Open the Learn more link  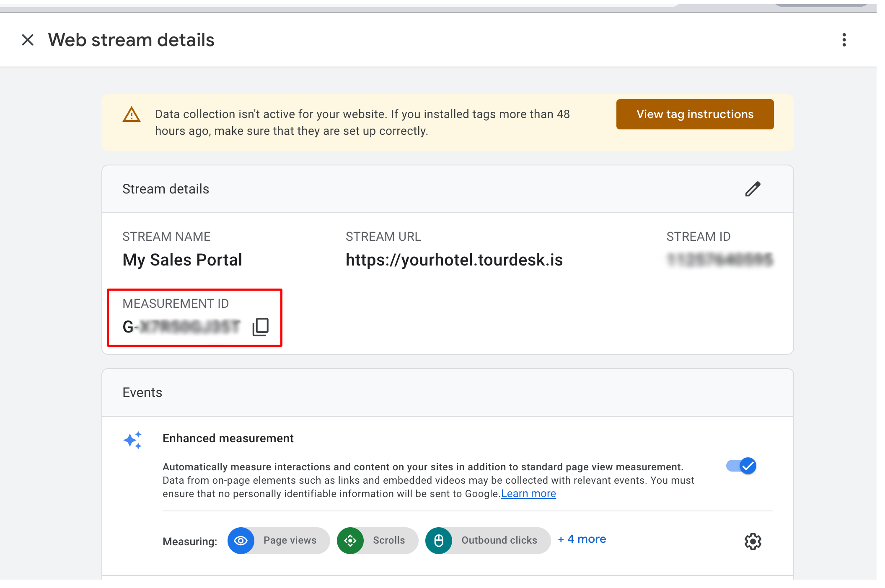[528, 494]
